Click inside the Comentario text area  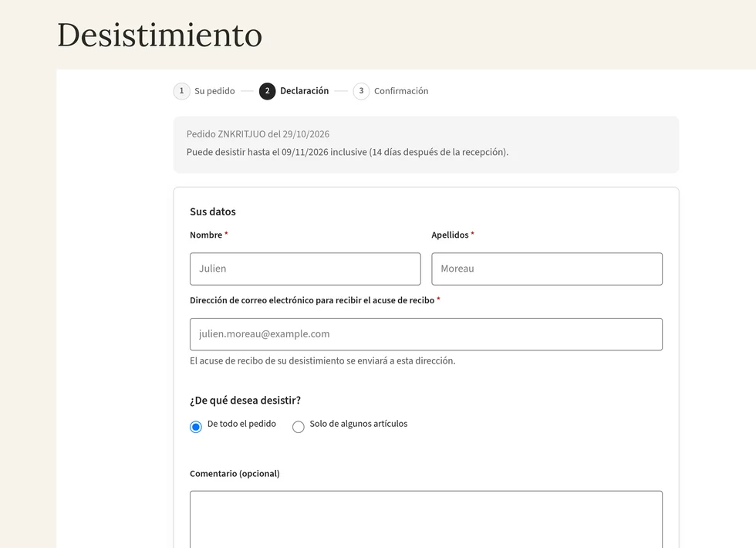[426, 519]
